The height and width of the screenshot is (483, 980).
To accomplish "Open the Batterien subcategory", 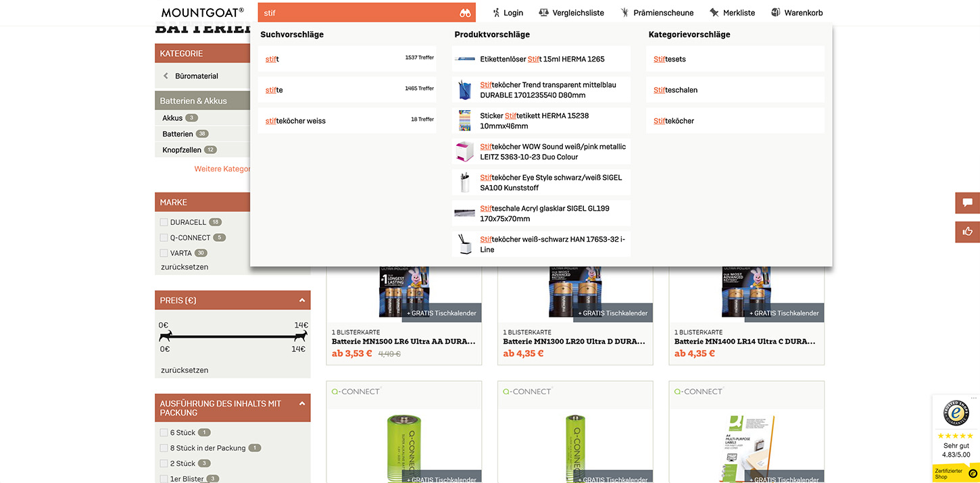I will 178,134.
